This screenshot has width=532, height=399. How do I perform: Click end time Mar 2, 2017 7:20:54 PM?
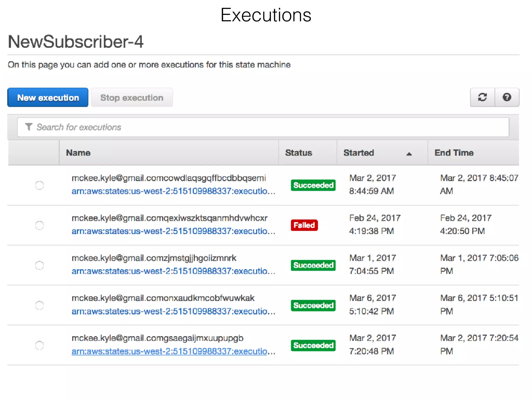(479, 344)
